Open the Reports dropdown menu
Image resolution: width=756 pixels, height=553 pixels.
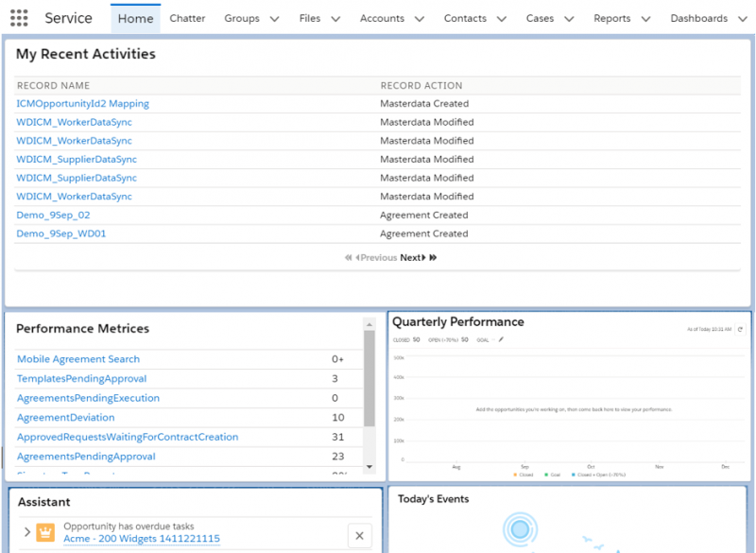(646, 18)
